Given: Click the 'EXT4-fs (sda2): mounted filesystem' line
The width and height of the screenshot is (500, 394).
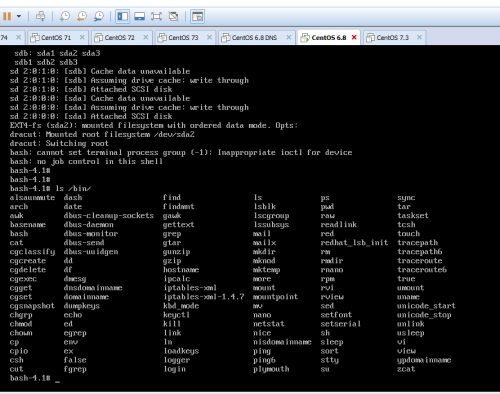Looking at the screenshot, I should pyautogui.click(x=154, y=125).
